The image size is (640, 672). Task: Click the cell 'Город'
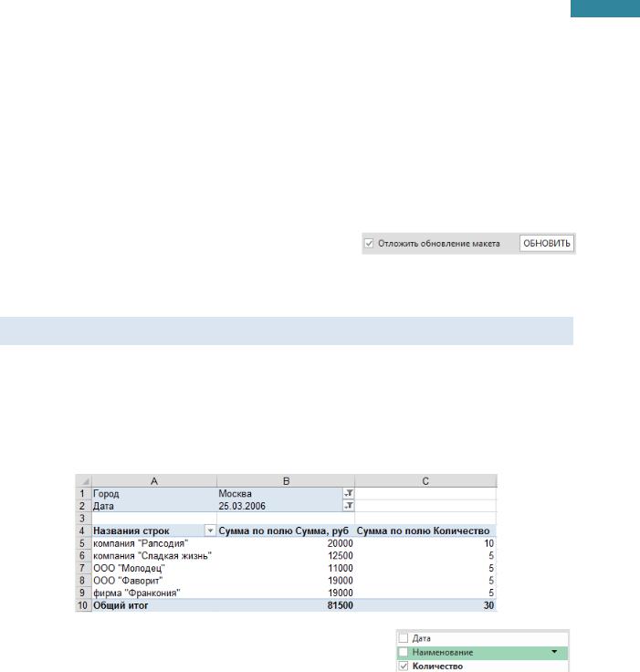point(154,493)
